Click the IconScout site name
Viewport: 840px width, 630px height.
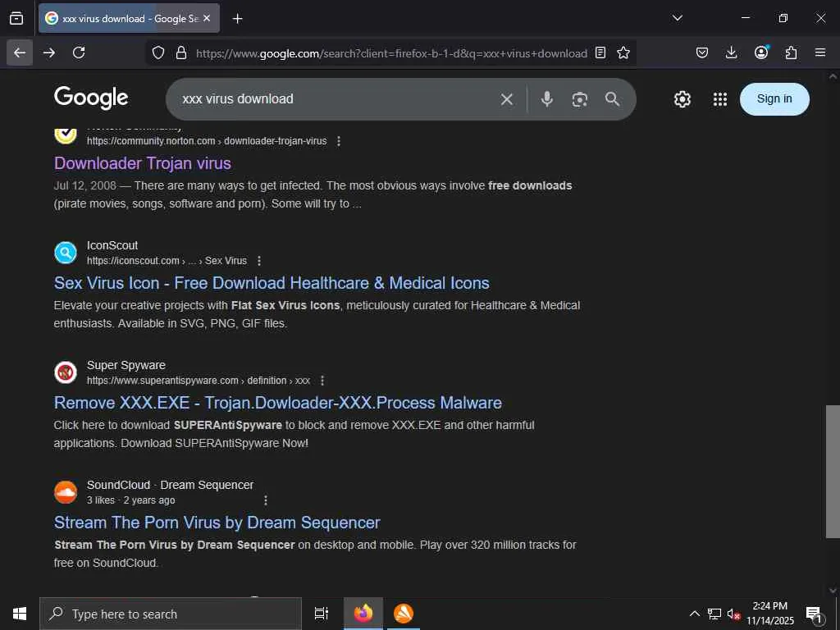[x=112, y=245]
